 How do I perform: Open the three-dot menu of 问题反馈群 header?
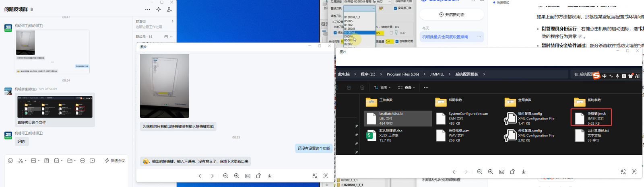coord(148,9)
